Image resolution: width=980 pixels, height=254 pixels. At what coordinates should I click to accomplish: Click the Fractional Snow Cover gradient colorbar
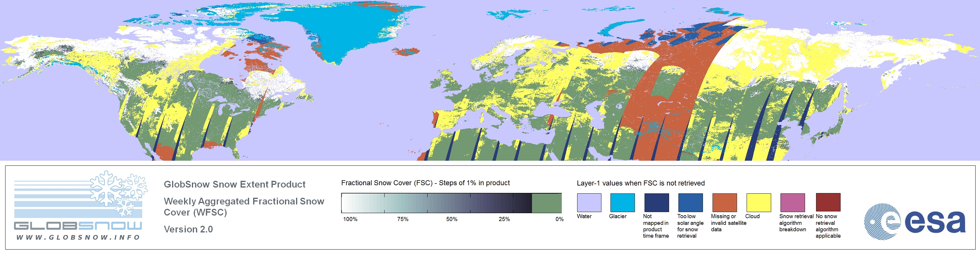pos(452,203)
